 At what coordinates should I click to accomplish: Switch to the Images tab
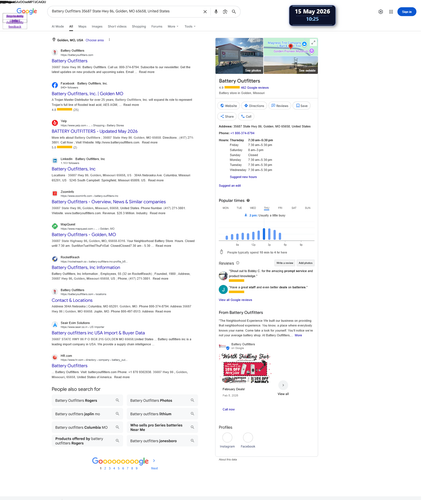click(x=98, y=27)
